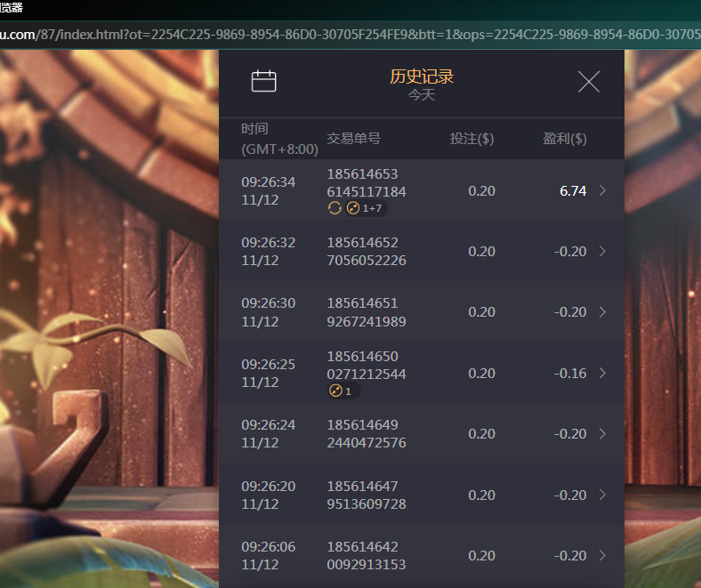Image resolution: width=701 pixels, height=588 pixels.
Task: Click the 盈利($) column header
Action: tap(565, 139)
